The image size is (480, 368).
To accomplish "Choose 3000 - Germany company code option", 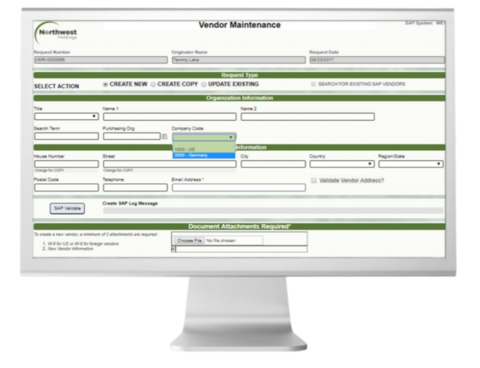I will [204, 155].
